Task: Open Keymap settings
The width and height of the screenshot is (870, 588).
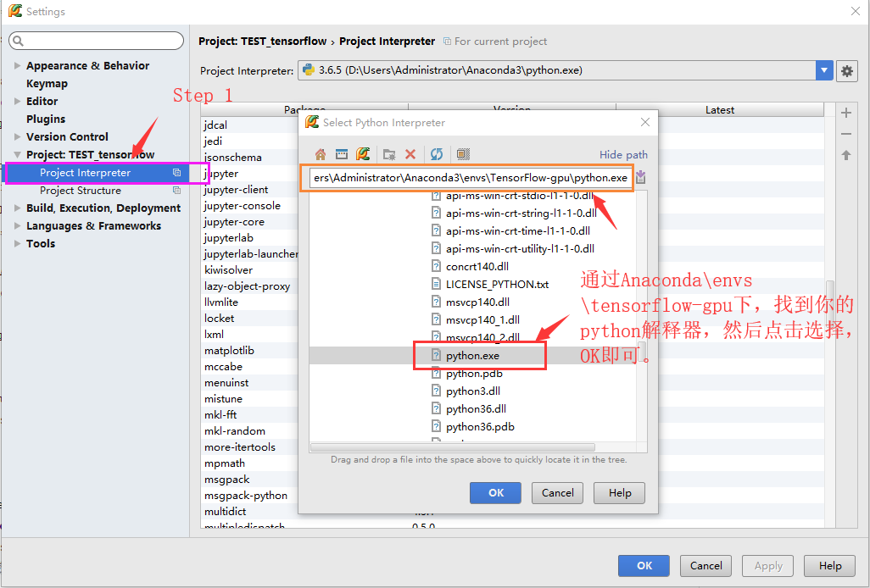Action: [47, 83]
